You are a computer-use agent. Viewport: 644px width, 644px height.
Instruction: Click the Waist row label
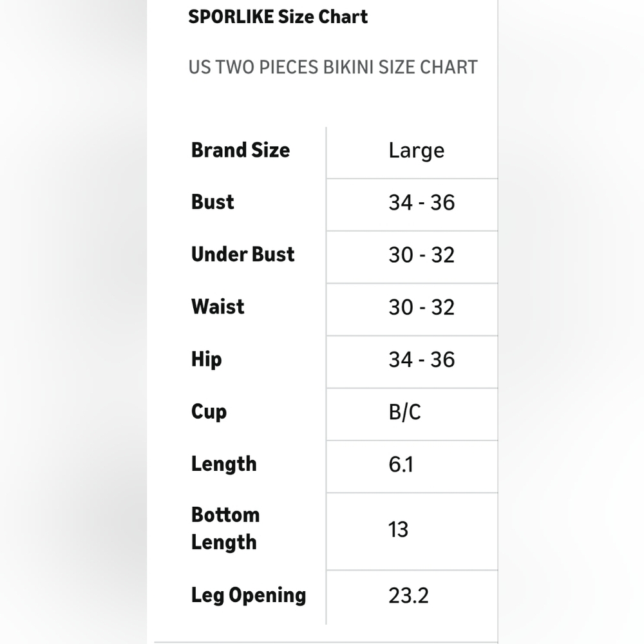tap(218, 307)
